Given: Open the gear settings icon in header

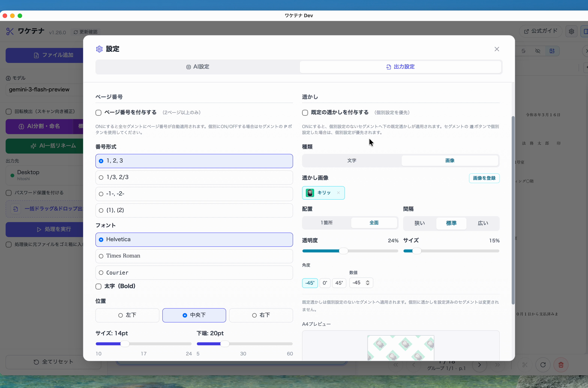Looking at the screenshot, I should [571, 31].
